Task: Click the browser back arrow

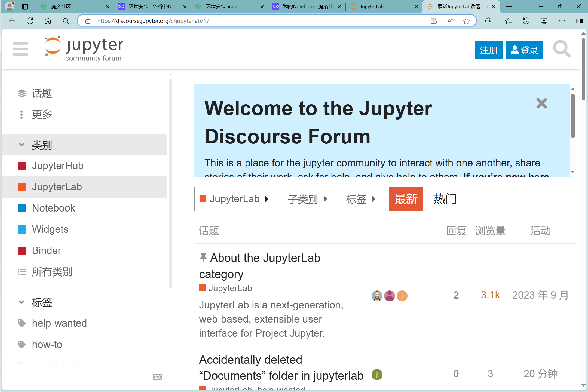Action: [12, 21]
